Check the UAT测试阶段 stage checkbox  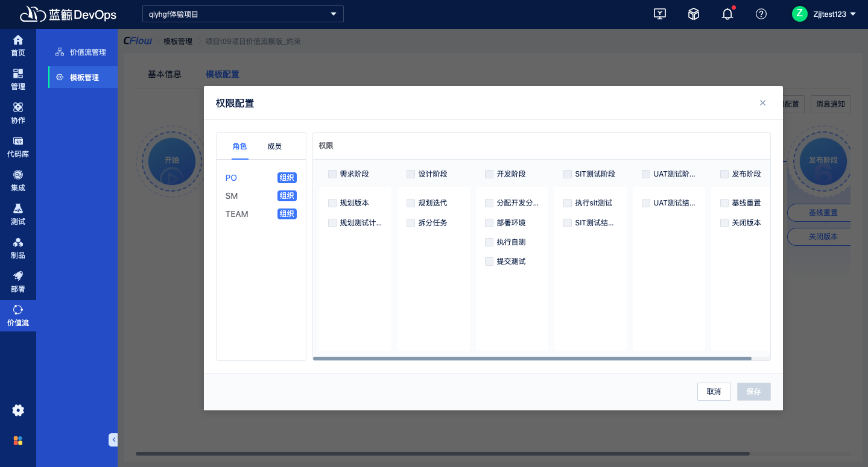646,174
